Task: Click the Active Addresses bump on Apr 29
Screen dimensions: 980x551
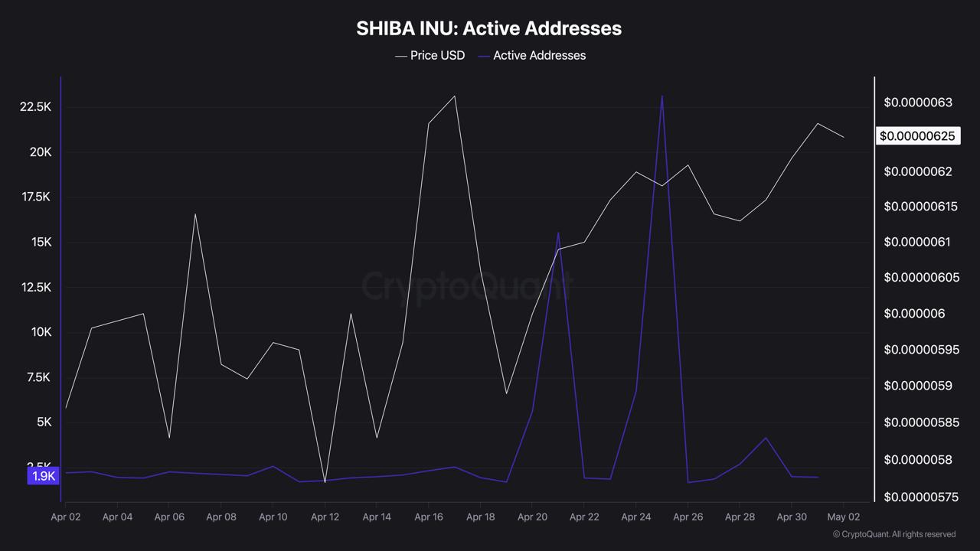Action: [x=766, y=438]
